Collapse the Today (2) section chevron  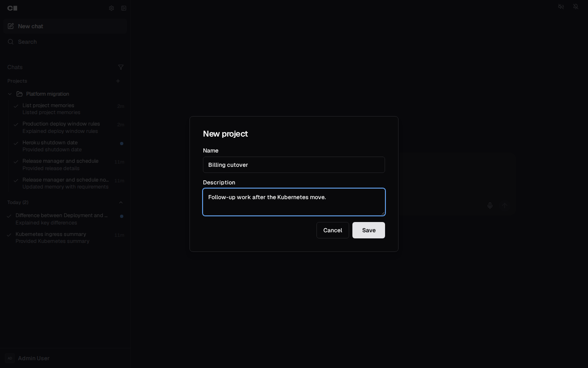click(121, 202)
